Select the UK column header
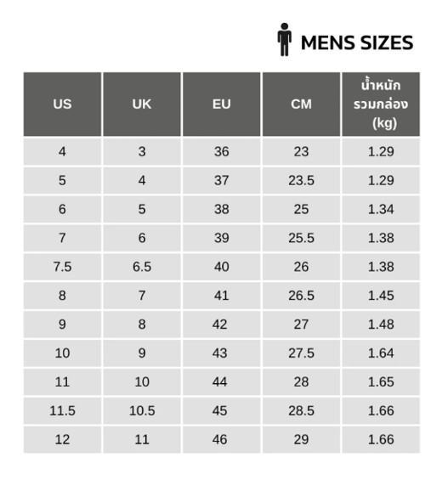This screenshot has width=448, height=480. coord(142,104)
